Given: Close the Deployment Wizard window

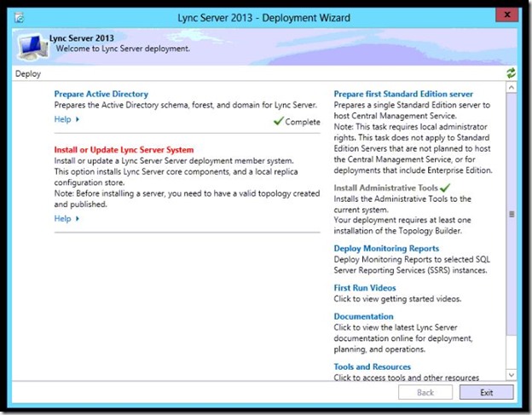Looking at the screenshot, I should click(x=507, y=15).
